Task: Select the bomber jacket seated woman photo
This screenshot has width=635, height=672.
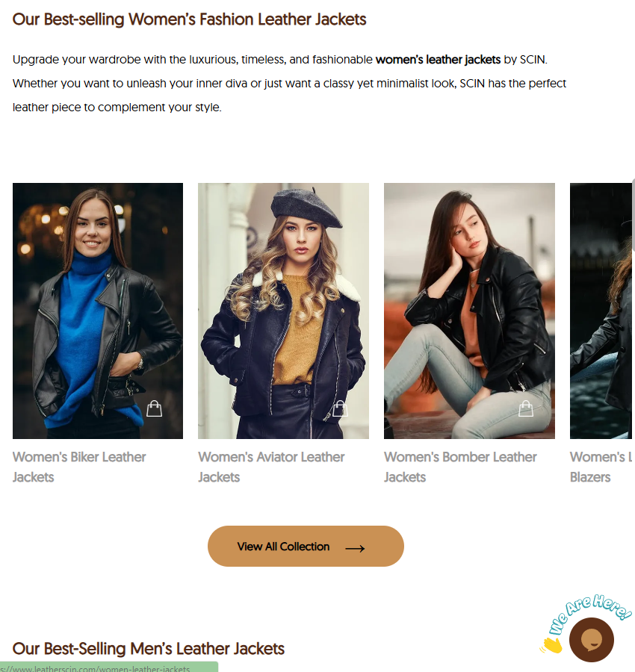Action: (469, 311)
